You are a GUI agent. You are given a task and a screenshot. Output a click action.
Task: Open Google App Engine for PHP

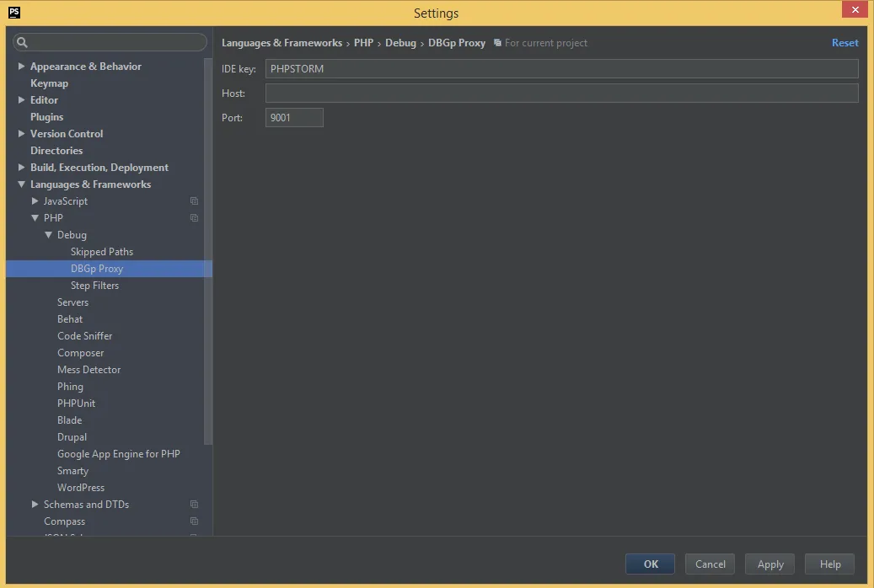[119, 454]
